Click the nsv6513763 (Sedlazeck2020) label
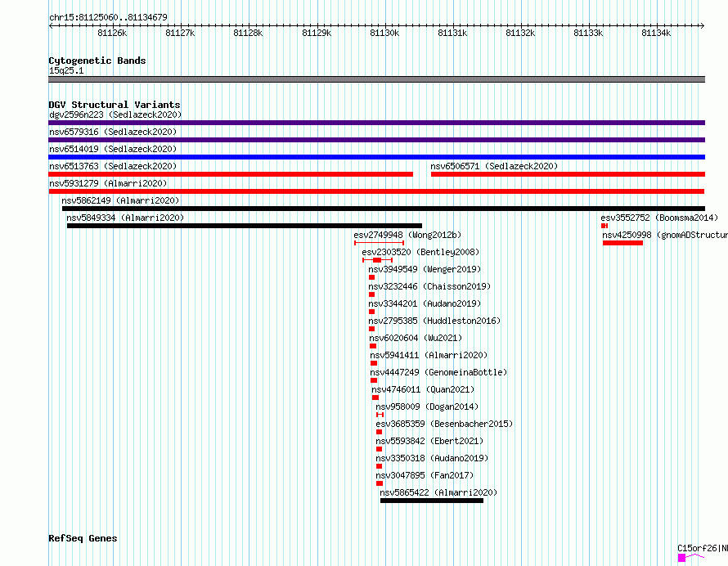Image resolution: width=728 pixels, height=566 pixels. (x=113, y=166)
